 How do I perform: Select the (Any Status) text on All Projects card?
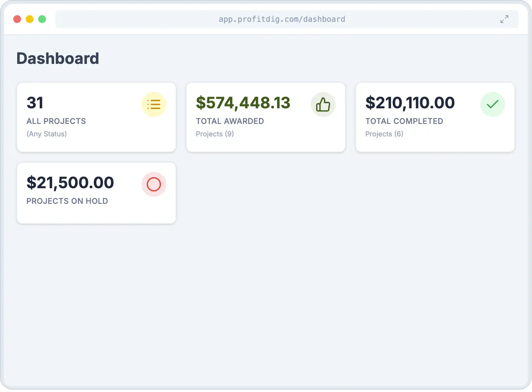[47, 134]
